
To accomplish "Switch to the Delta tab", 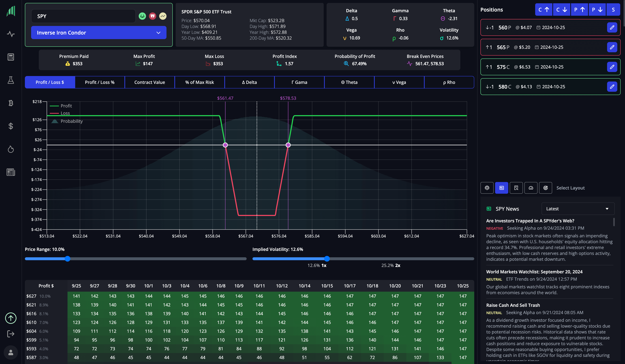I will [249, 82].
